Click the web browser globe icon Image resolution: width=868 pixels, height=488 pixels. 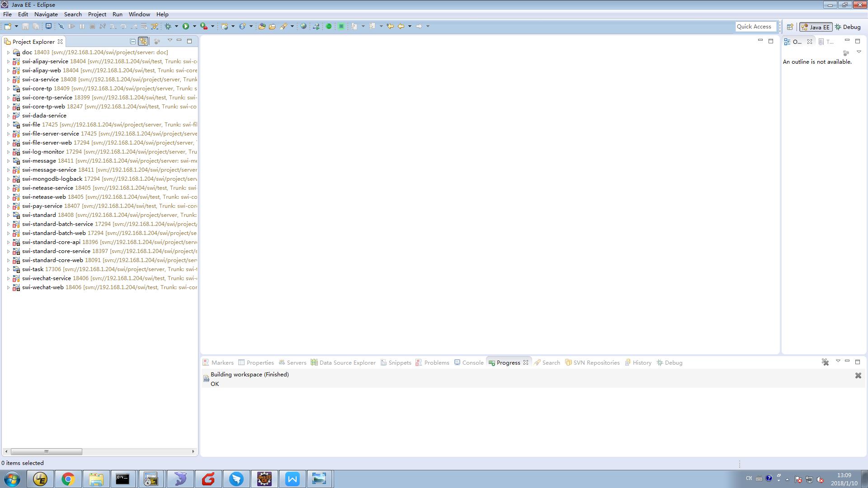pyautogui.click(x=303, y=26)
